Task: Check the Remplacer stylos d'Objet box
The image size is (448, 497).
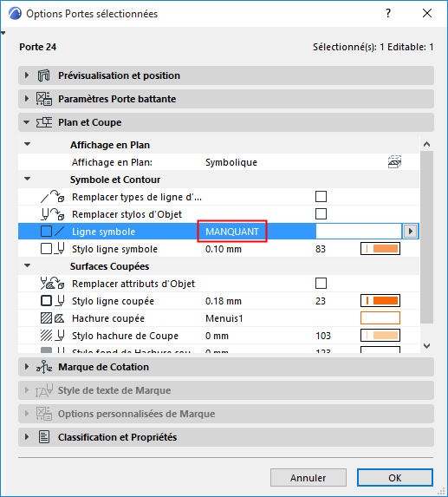Action: click(x=321, y=214)
